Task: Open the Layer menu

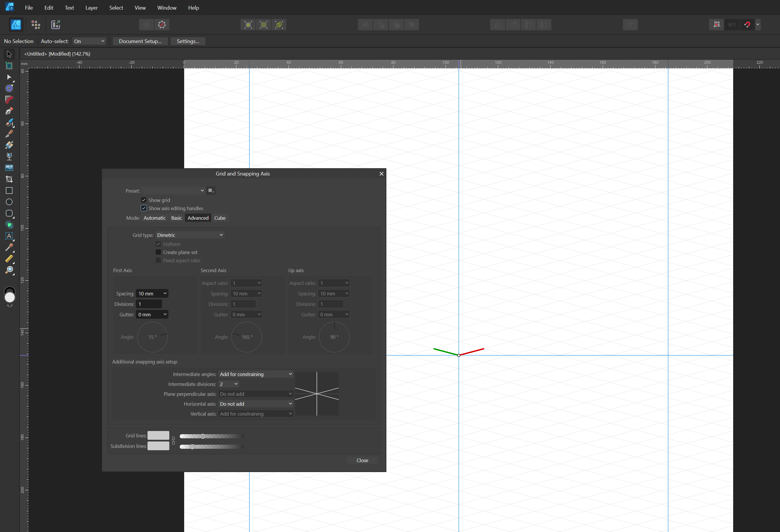Action: click(91, 7)
